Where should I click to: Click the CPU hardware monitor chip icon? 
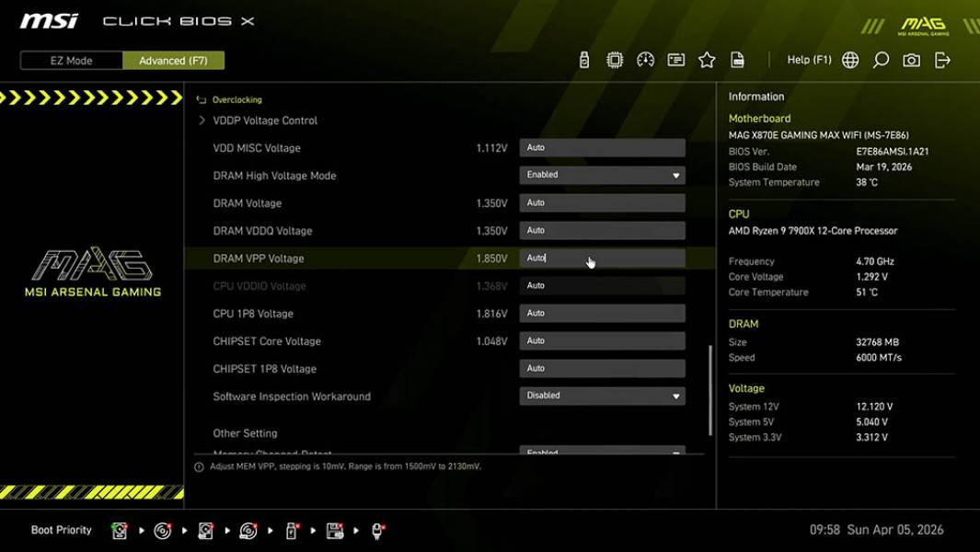point(615,60)
